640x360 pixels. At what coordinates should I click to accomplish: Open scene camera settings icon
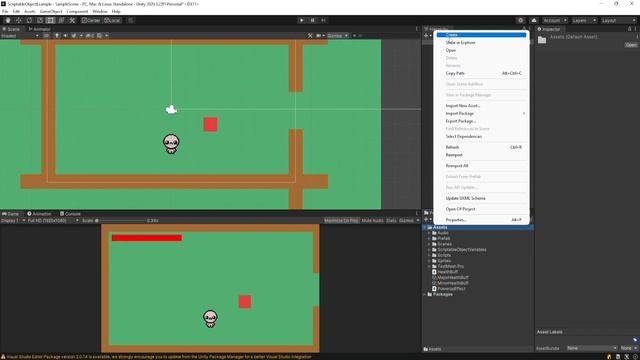319,36
